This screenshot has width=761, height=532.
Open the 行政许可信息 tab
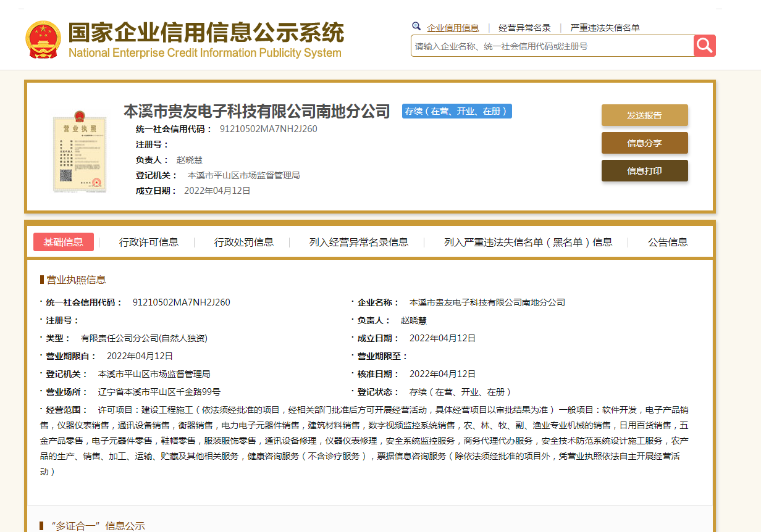(x=149, y=242)
